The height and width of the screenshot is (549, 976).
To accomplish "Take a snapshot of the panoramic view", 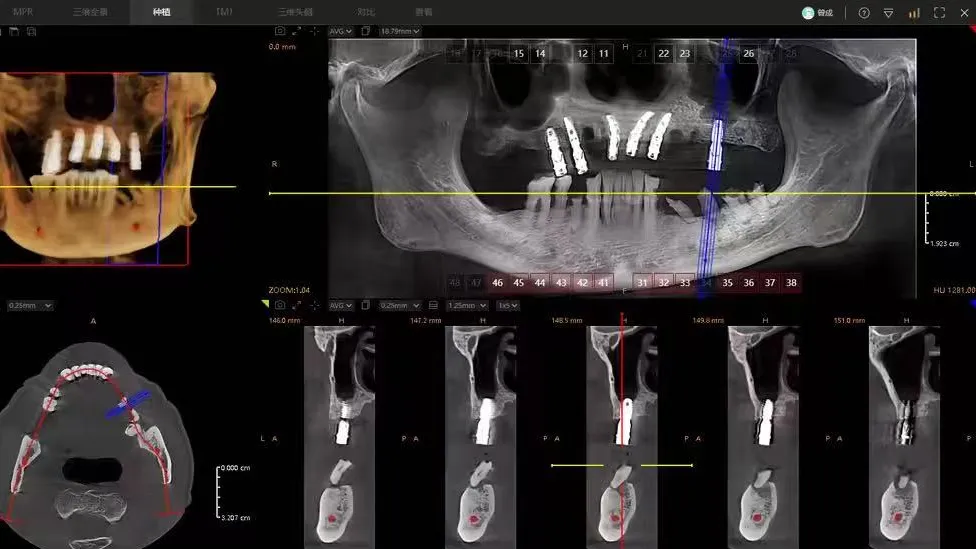I will [280, 30].
